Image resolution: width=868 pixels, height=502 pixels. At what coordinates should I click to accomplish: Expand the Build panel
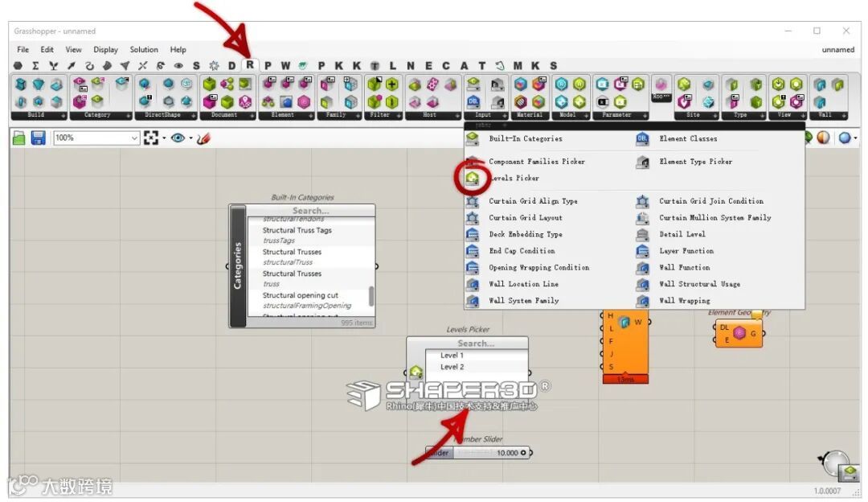63,115
